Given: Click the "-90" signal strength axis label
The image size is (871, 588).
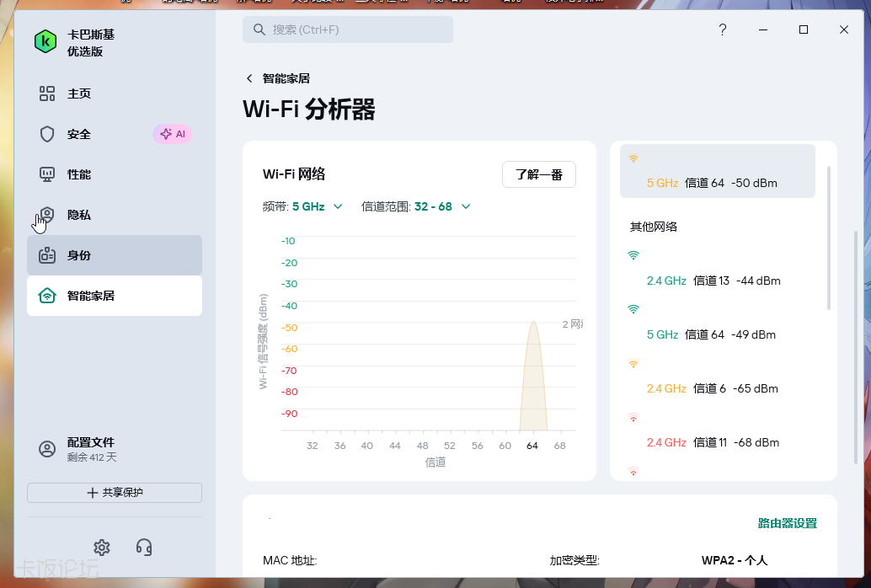Looking at the screenshot, I should (289, 414).
